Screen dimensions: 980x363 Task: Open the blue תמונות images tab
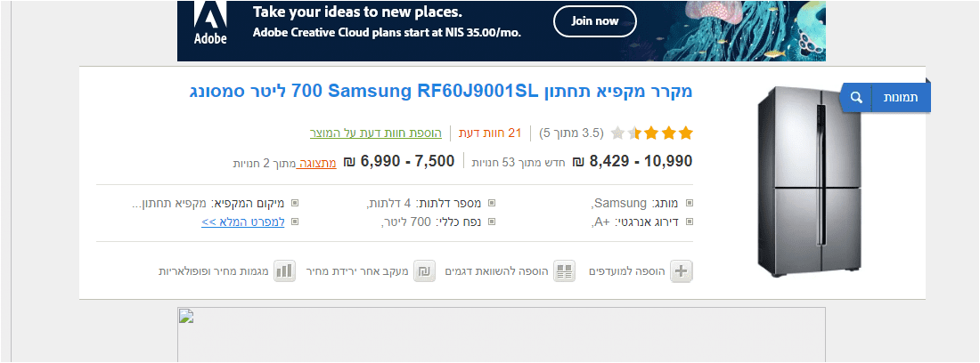coord(895,98)
